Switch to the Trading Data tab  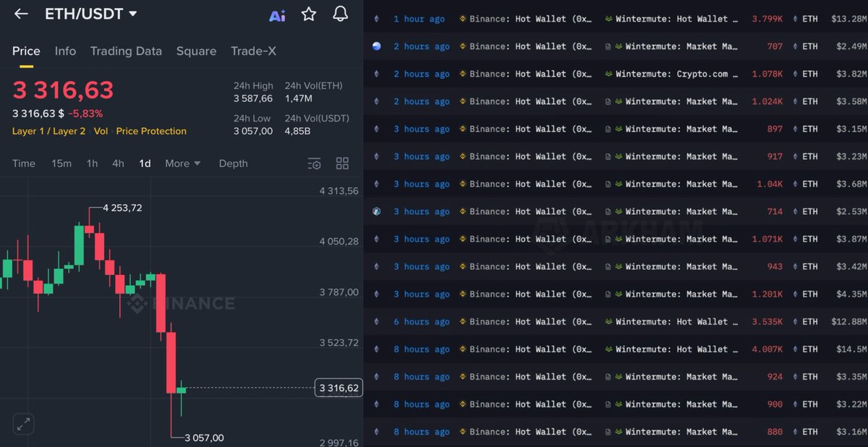coord(126,51)
